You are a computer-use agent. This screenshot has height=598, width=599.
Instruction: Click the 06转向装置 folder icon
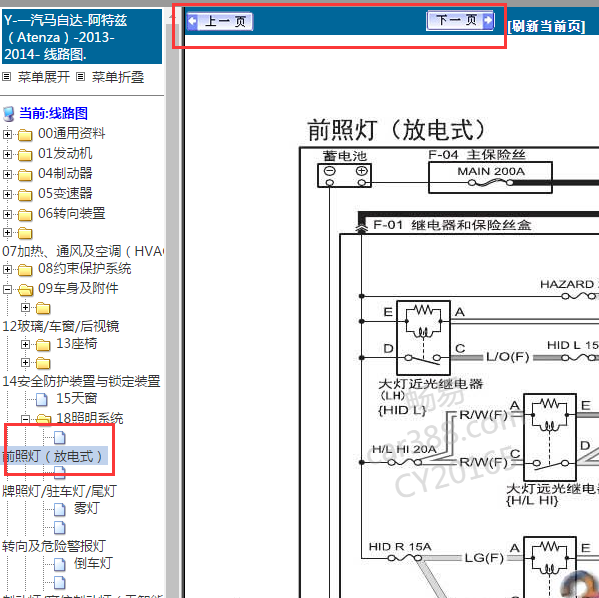(x=25, y=214)
